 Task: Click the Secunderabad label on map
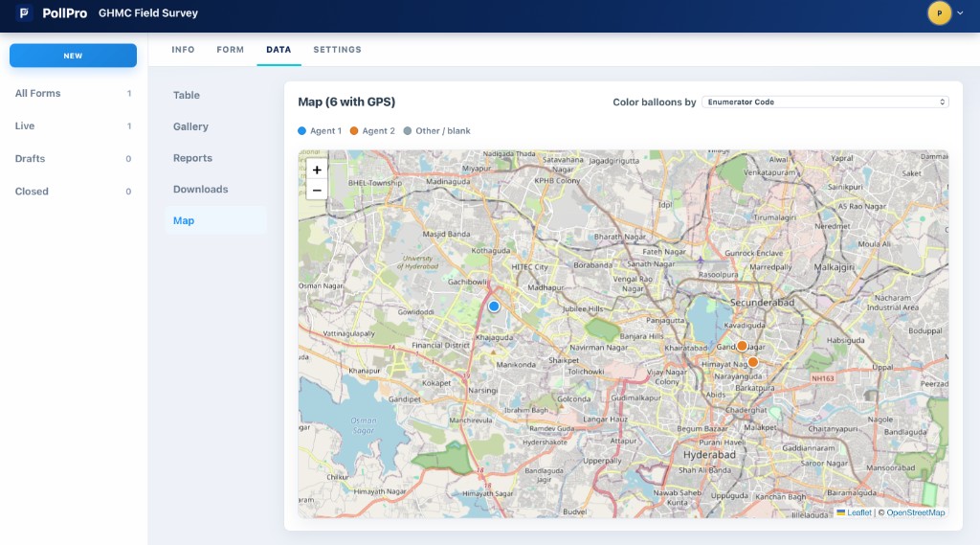pyautogui.click(x=762, y=303)
